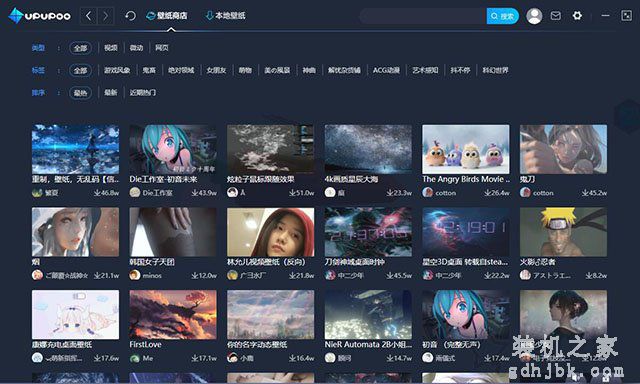Viewport: 640px width, 384px height.
Task: Open the 鬼刀 wallpaper thumbnail
Action: click(x=563, y=149)
